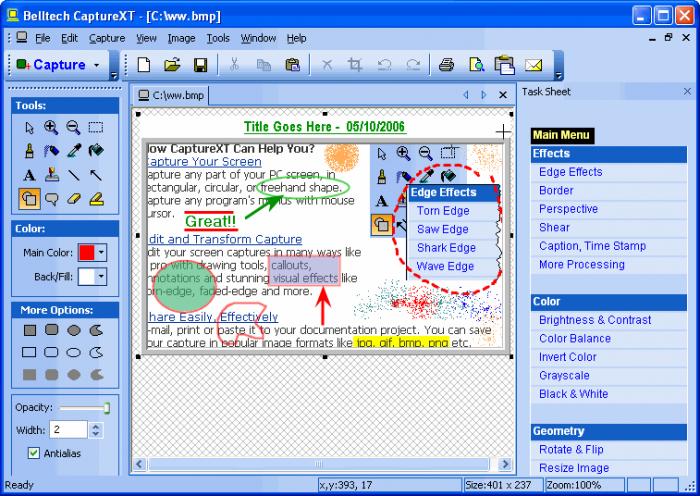Select the paint bucket fill tool
The width and height of the screenshot is (700, 496).
tap(96, 151)
